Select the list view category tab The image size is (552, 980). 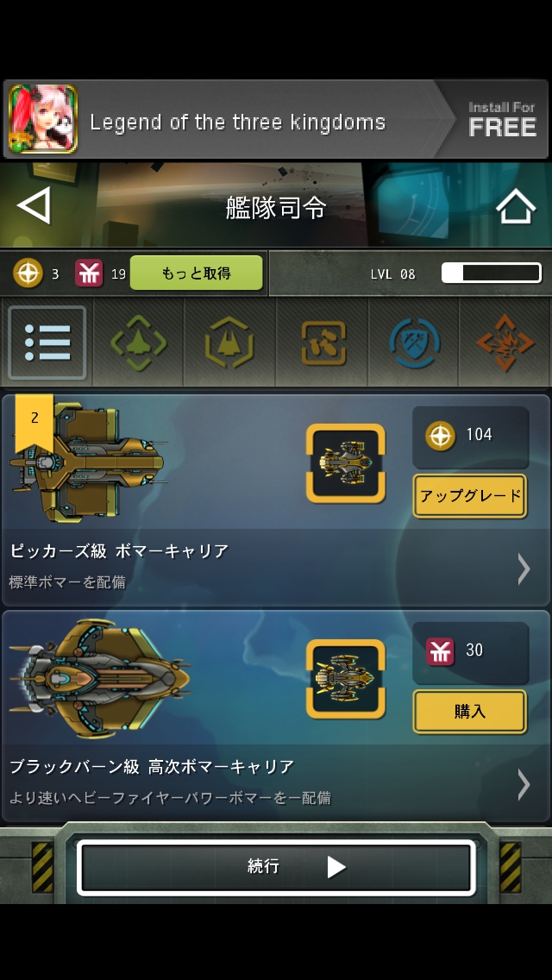tap(47, 342)
